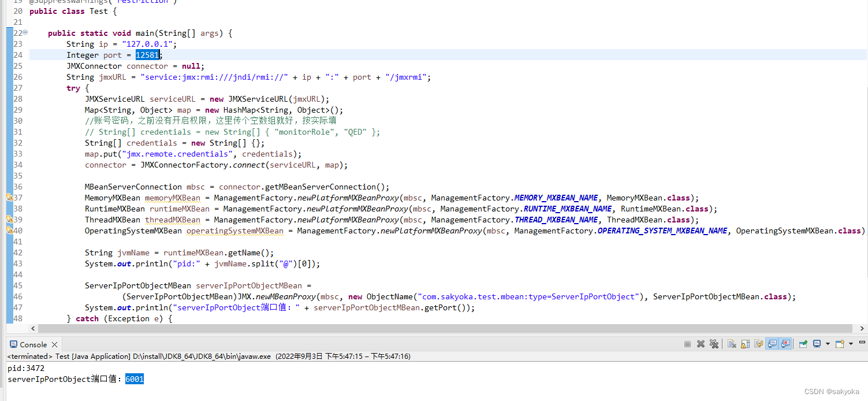This screenshot has width=868, height=401.
Task: Disable Show Console When Standard Out Changes
Action: (x=773, y=343)
